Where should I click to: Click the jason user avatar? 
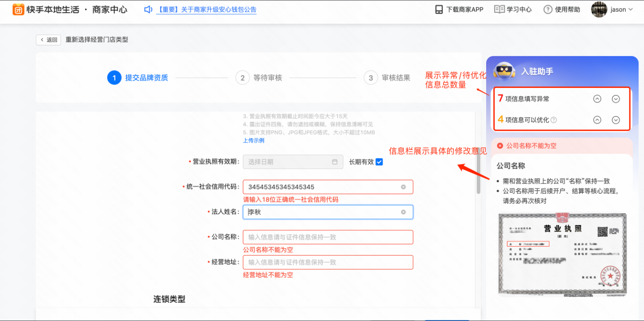pyautogui.click(x=599, y=9)
